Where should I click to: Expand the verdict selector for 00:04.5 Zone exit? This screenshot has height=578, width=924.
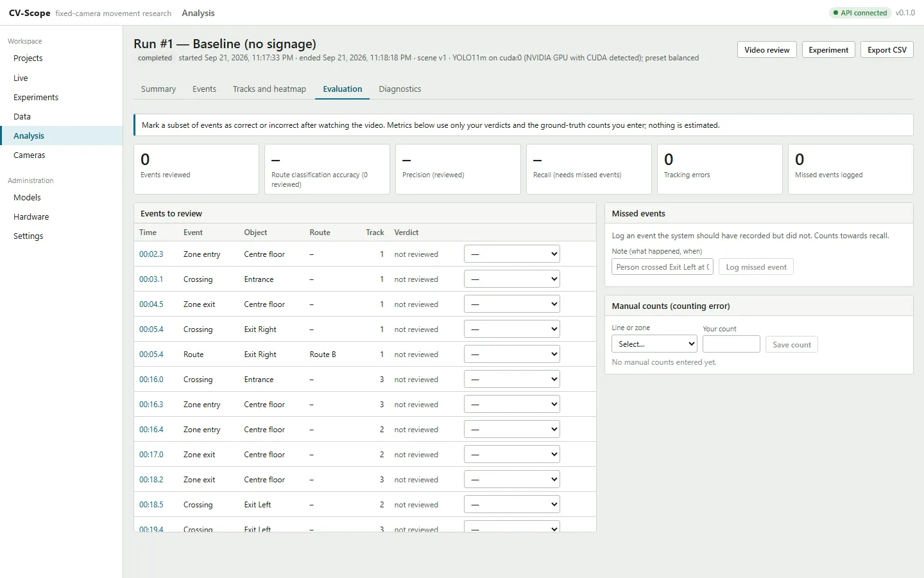coord(512,304)
